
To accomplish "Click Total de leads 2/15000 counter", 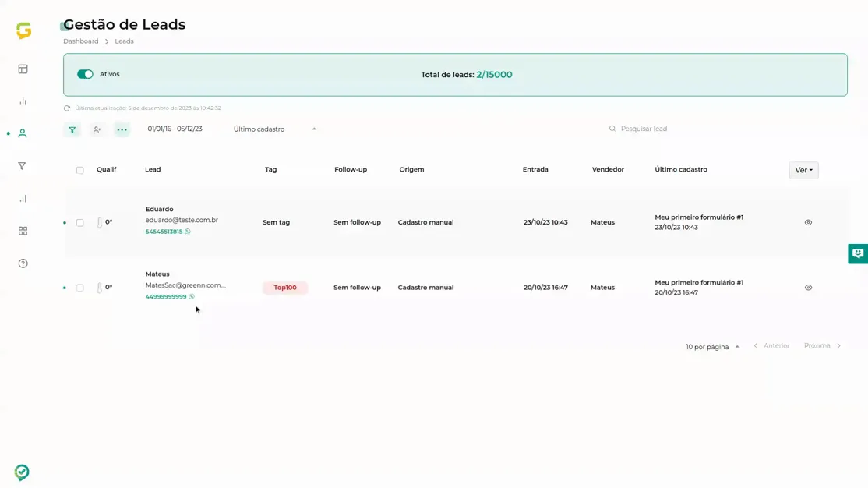I will (467, 75).
